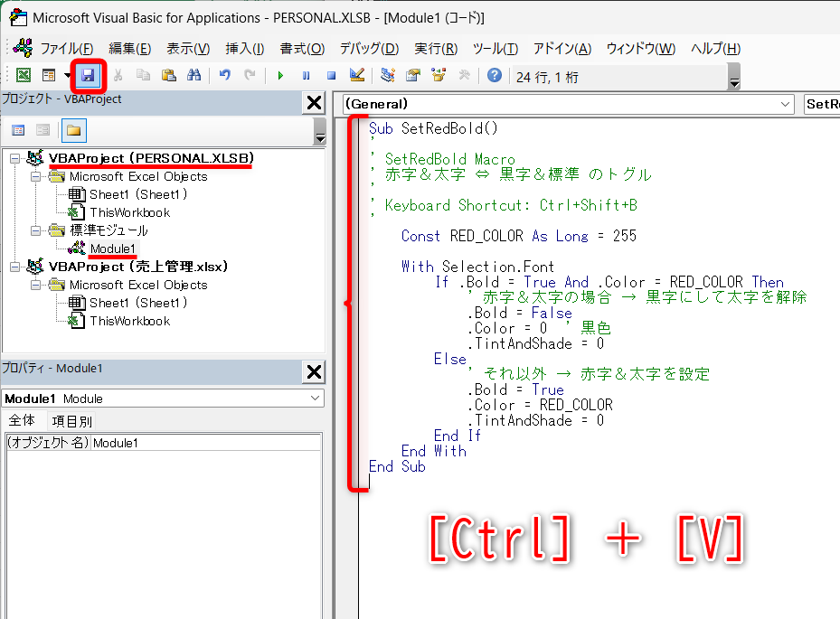Open the アドイン(A) menu
The width and height of the screenshot is (840, 619).
coord(562,49)
